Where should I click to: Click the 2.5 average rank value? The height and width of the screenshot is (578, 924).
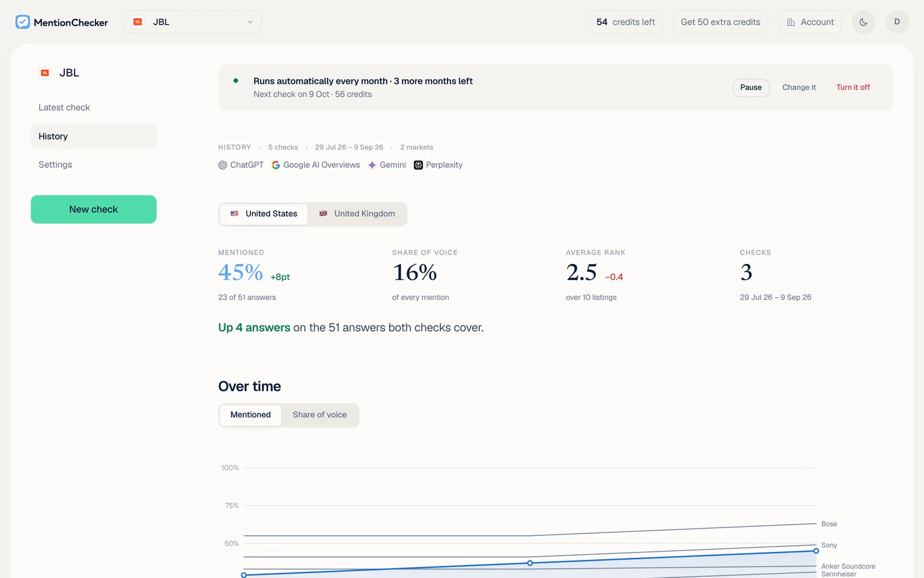[582, 272]
